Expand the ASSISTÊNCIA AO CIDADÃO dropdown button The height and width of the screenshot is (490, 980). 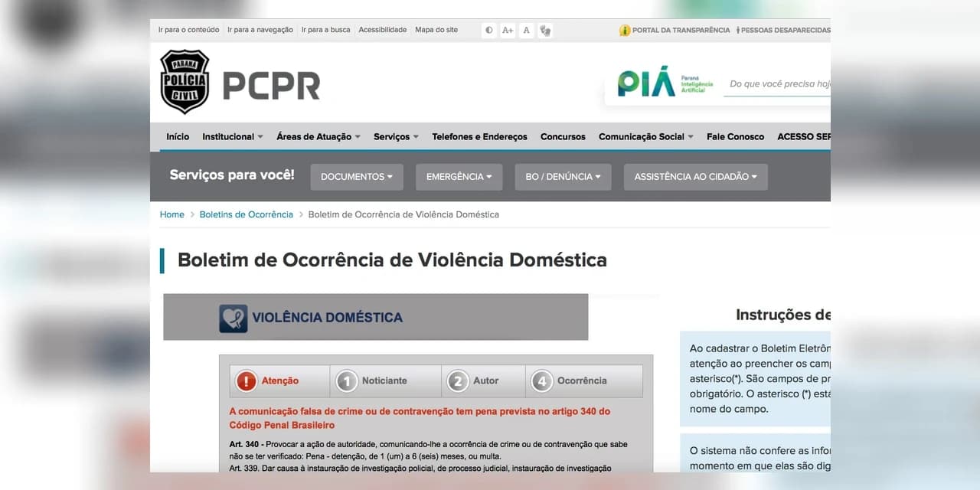click(696, 177)
